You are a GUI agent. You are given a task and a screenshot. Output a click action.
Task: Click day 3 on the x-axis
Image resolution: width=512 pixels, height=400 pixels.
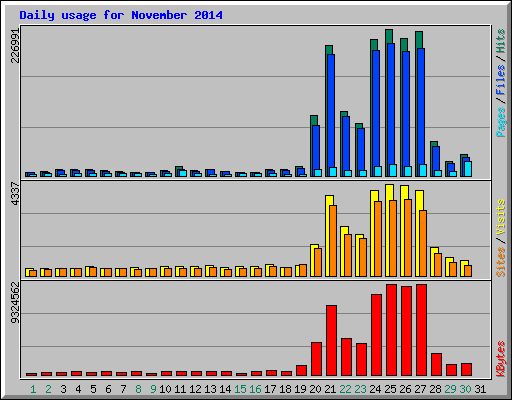(x=63, y=389)
